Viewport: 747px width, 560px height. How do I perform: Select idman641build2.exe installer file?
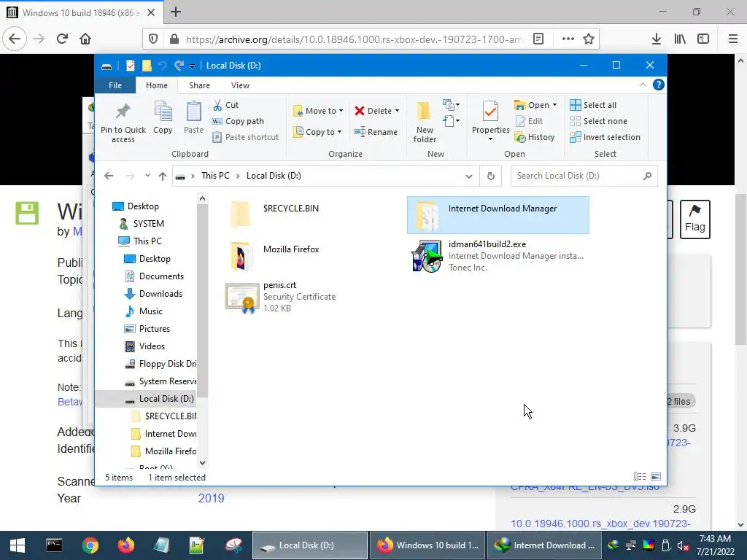pyautogui.click(x=498, y=256)
